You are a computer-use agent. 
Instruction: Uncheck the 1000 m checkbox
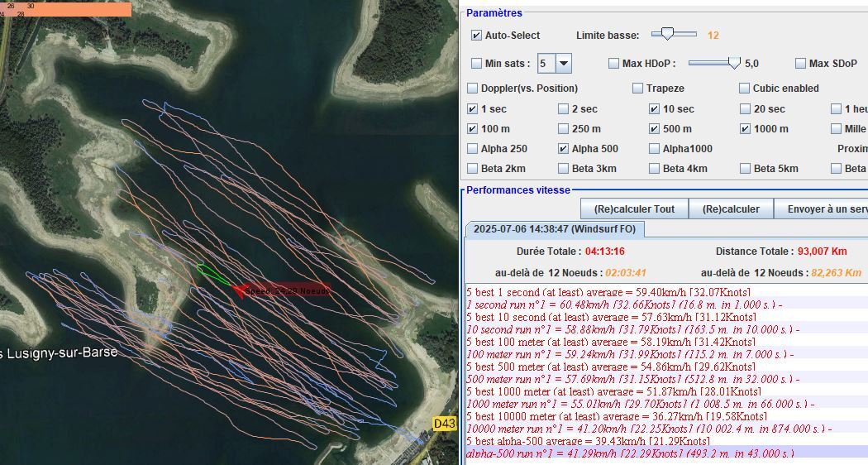745,129
